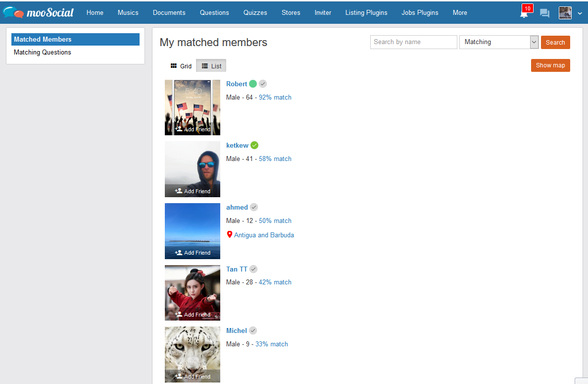Add Robert as friend
This screenshot has height=384, width=588.
tap(193, 129)
